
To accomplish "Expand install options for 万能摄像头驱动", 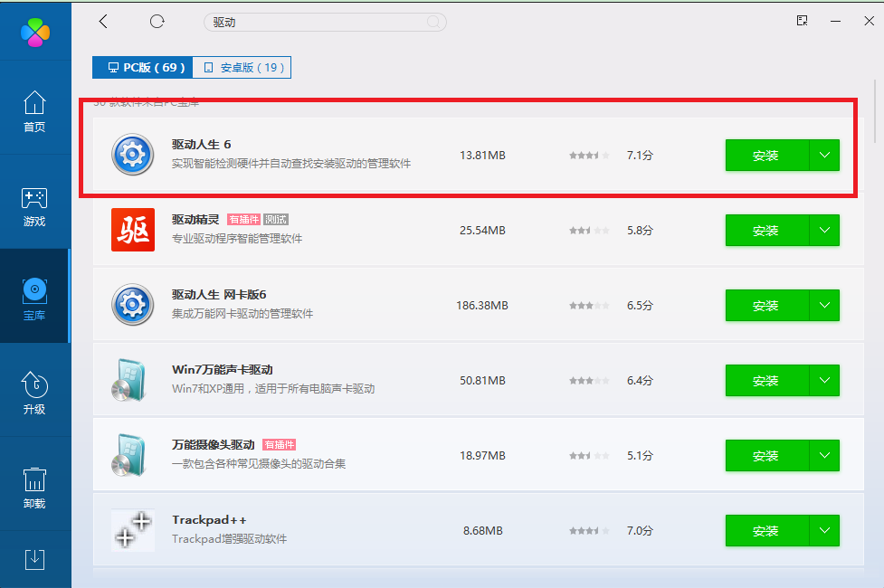I will (824, 456).
